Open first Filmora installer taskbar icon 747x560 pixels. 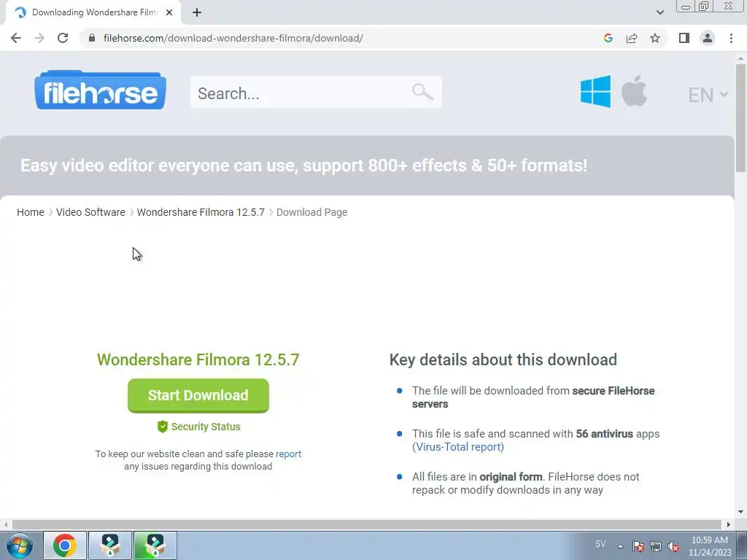(x=110, y=545)
